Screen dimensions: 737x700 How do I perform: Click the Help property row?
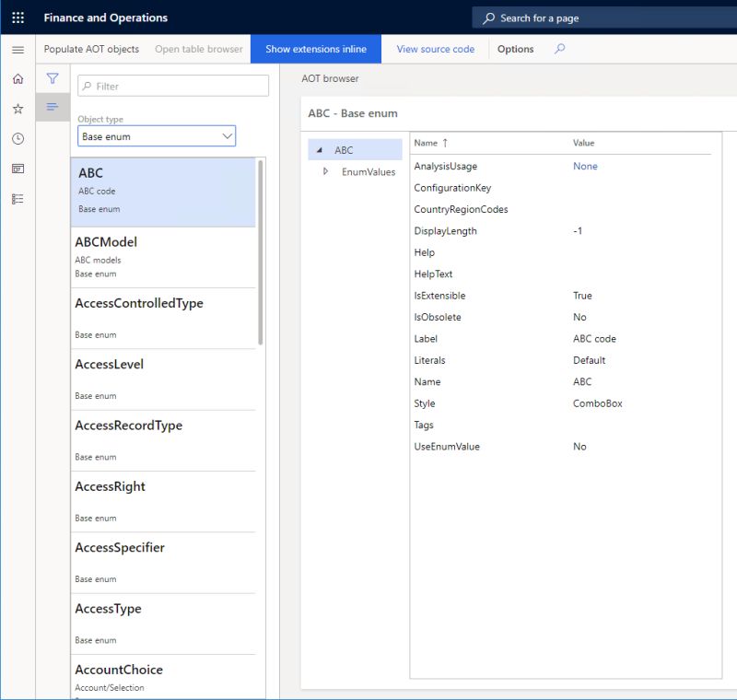click(x=562, y=252)
